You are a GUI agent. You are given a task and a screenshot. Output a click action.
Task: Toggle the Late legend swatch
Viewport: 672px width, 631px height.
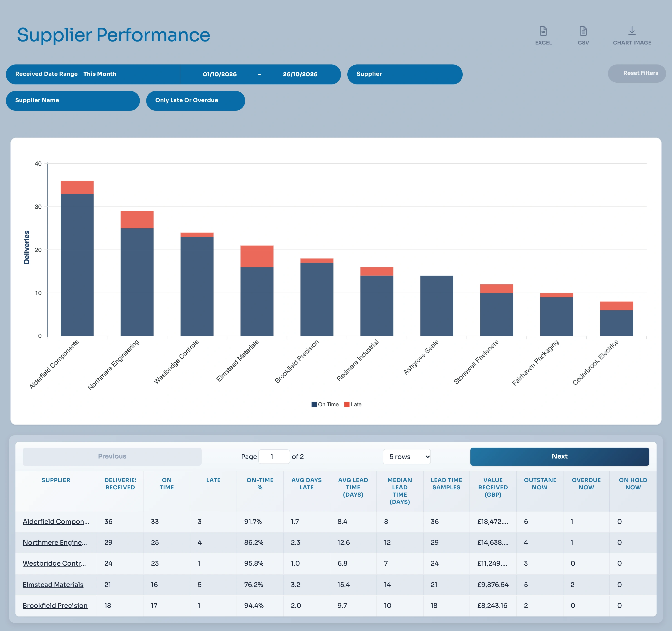click(x=347, y=404)
